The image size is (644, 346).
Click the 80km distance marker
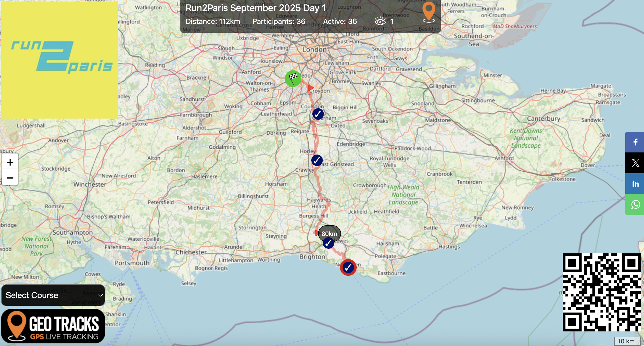click(330, 234)
